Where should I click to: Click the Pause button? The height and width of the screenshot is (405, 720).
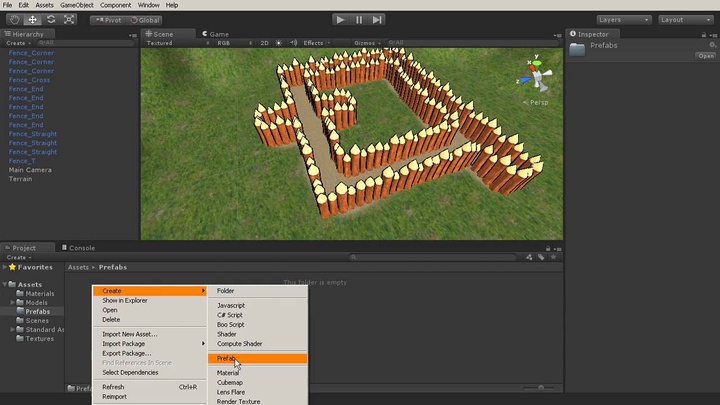[359, 19]
